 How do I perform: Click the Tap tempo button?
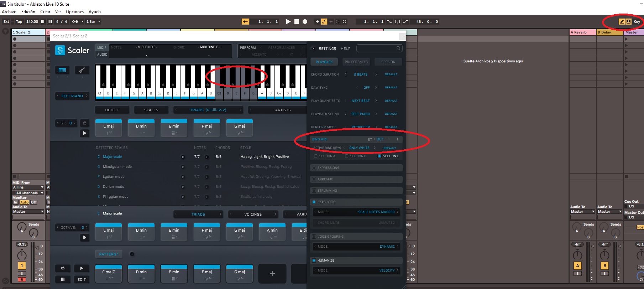tap(19, 21)
